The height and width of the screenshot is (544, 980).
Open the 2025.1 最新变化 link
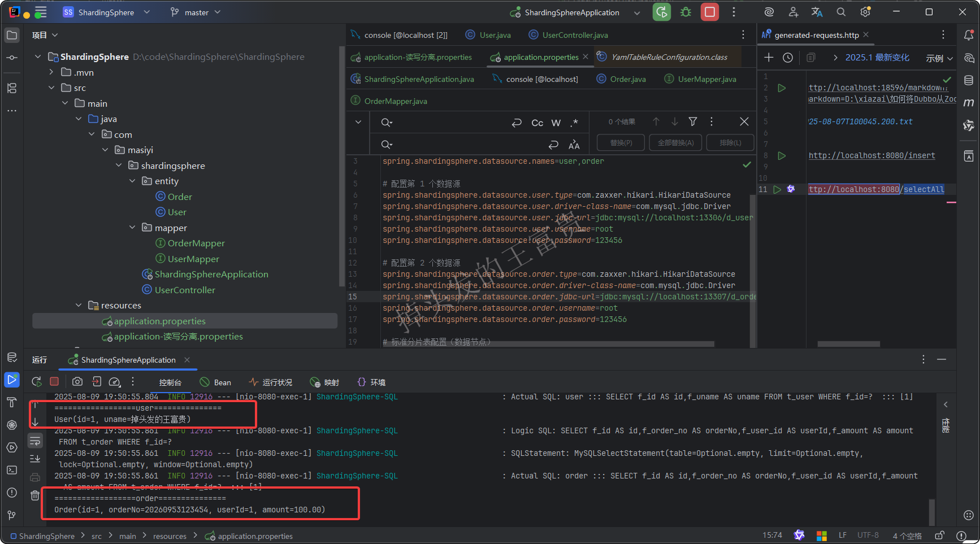(877, 58)
